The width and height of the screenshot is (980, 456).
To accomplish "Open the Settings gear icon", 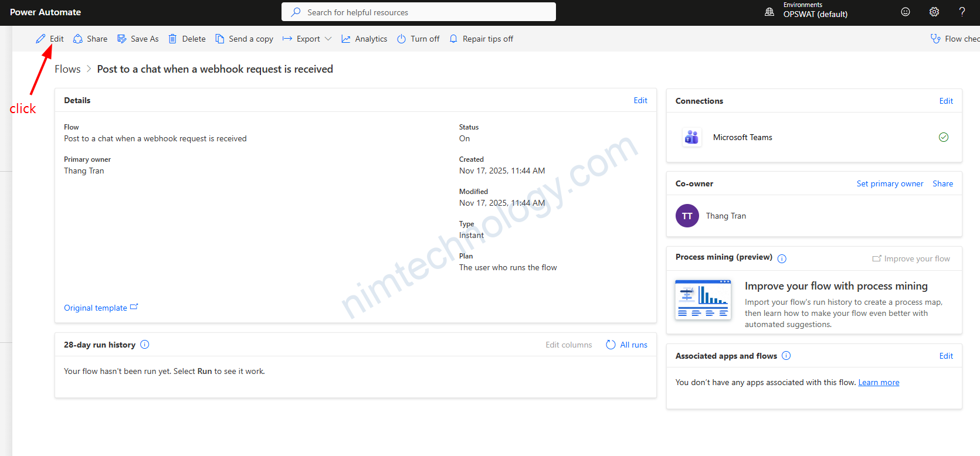I will (x=934, y=12).
